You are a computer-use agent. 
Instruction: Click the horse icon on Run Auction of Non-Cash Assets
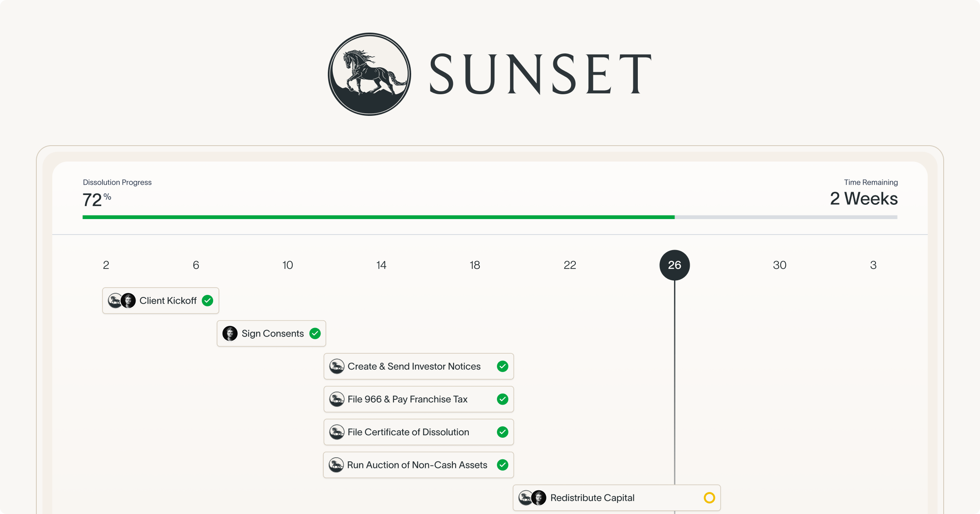(x=337, y=465)
